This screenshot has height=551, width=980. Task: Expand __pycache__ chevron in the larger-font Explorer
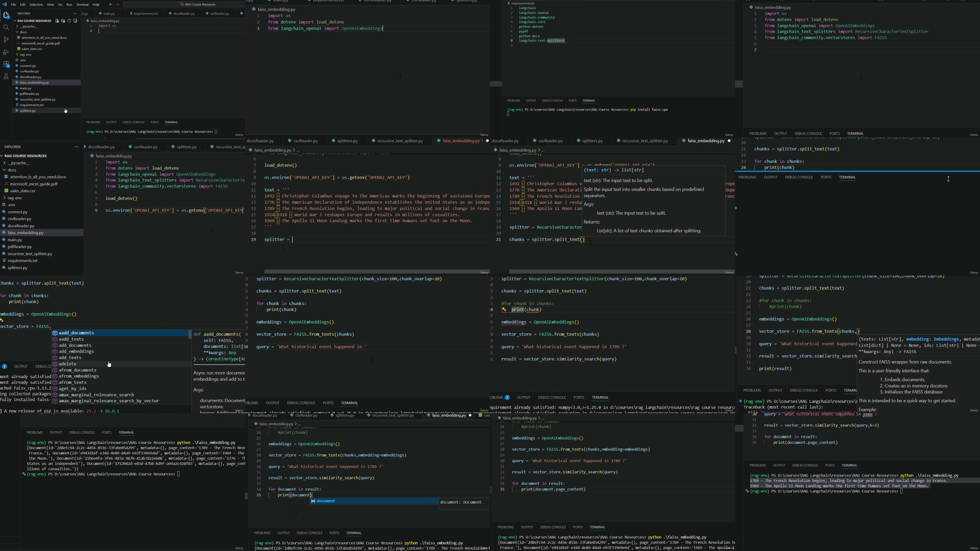(x=4, y=163)
